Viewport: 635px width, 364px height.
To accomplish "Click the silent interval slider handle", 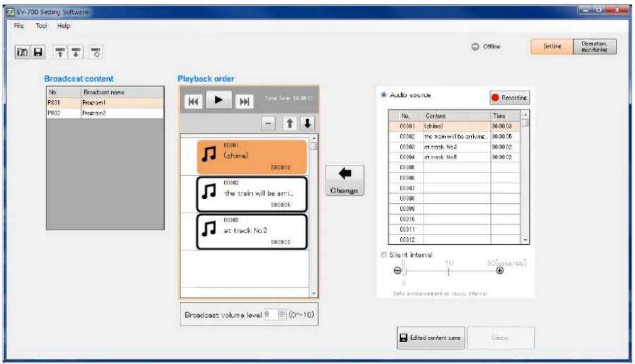I will pos(404,271).
